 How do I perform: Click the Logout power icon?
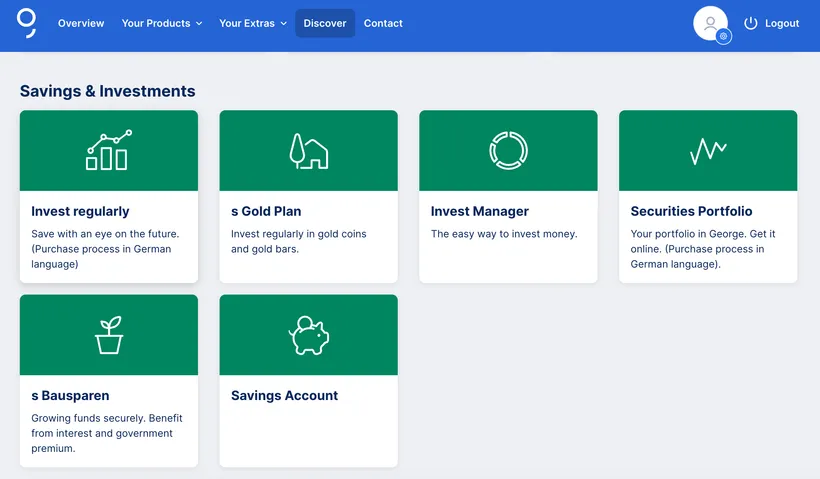click(x=750, y=23)
